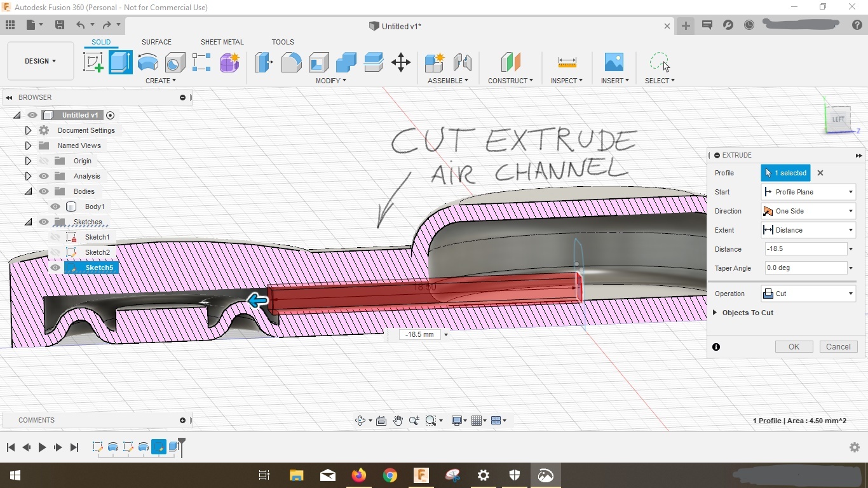Open the Extent dropdown set to Distance
This screenshot has height=488, width=868.
click(809, 230)
